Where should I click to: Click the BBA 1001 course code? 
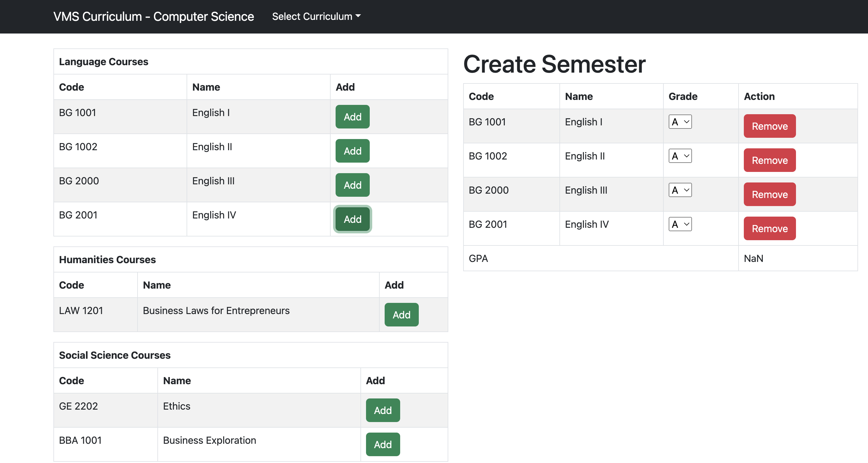click(x=80, y=440)
